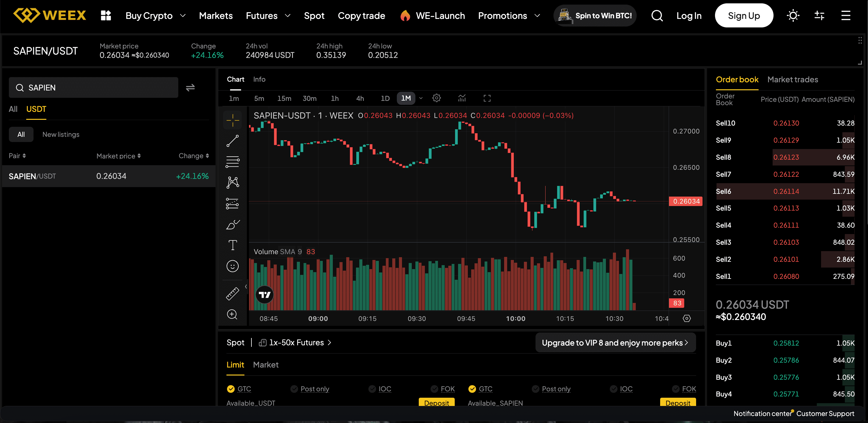Select the trend line drawing tool

pyautogui.click(x=233, y=141)
